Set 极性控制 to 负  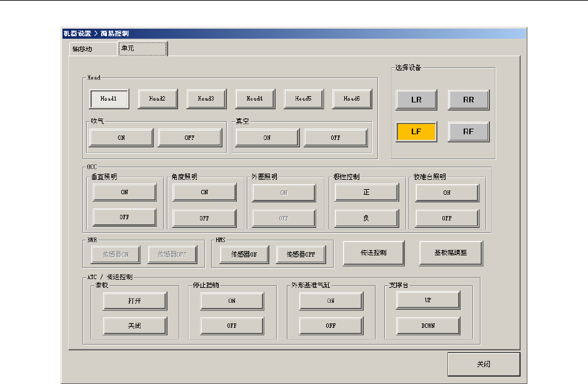[366, 219]
